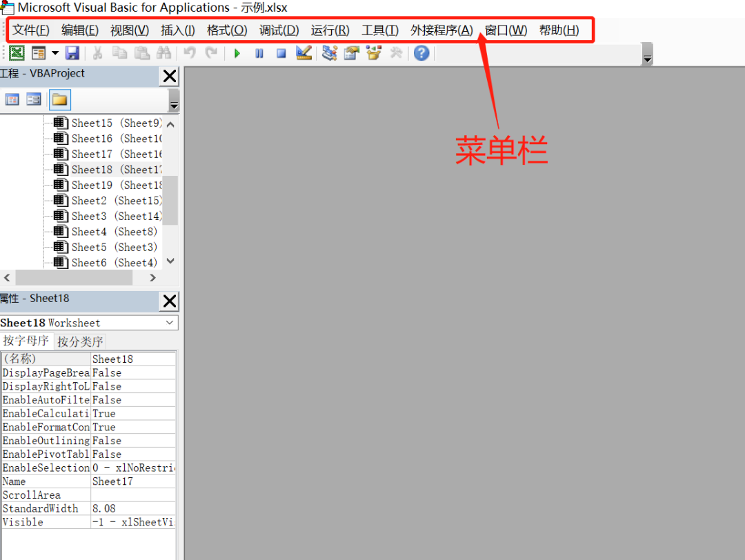This screenshot has width=745, height=560.
Task: Select Sheet6 (Sheet4) in project tree
Action: tap(115, 263)
